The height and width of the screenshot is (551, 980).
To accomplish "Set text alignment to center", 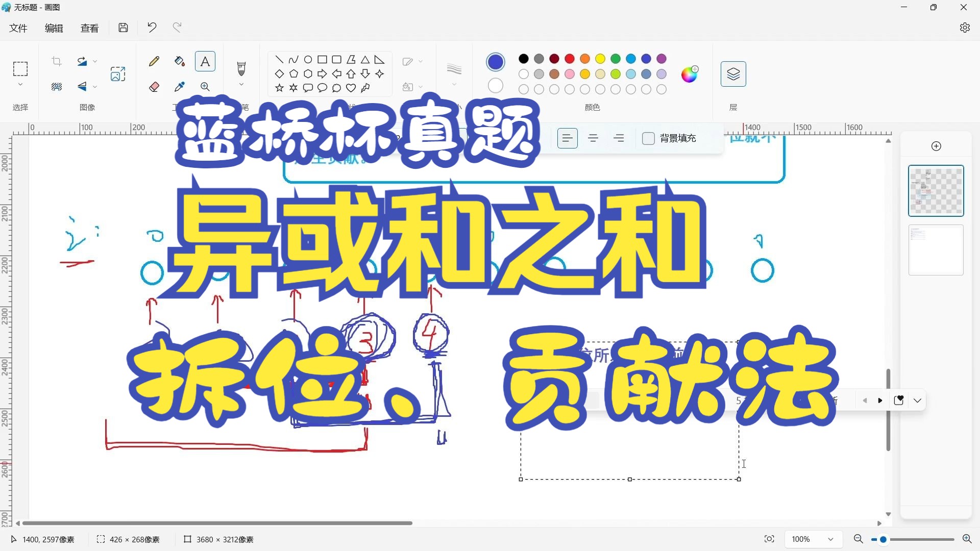I will click(593, 138).
